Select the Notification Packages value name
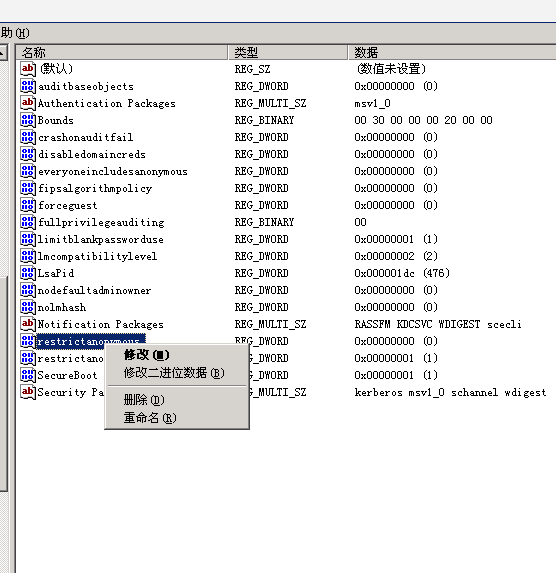556x573 pixels. 101,324
